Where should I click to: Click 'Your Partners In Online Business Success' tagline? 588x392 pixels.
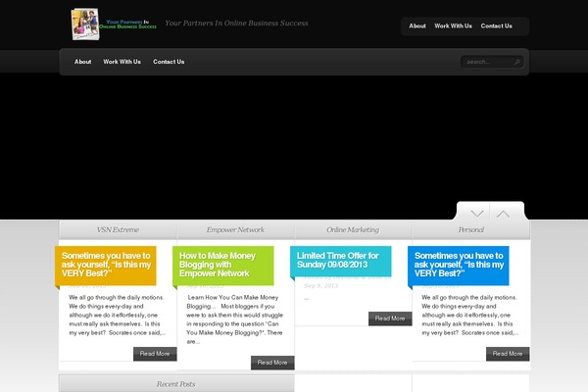pyautogui.click(x=236, y=24)
